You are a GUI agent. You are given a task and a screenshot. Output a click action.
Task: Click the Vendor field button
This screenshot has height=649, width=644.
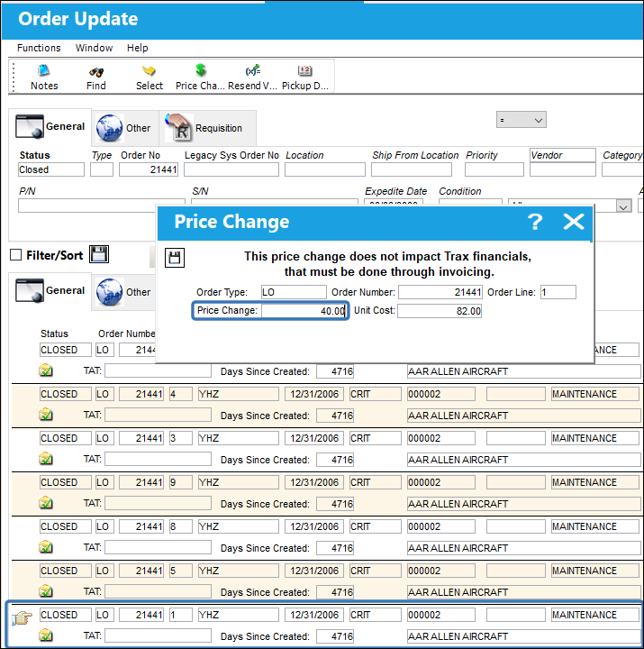point(563,155)
